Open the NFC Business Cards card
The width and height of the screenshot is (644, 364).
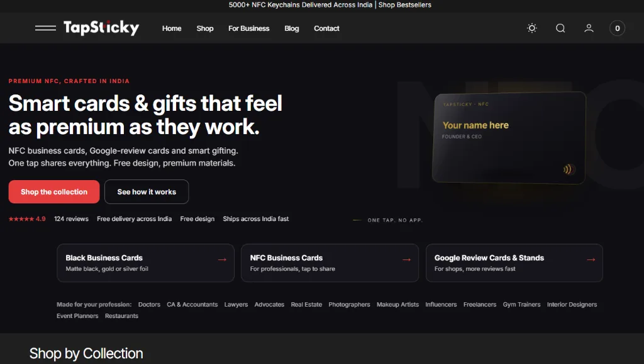point(330,263)
